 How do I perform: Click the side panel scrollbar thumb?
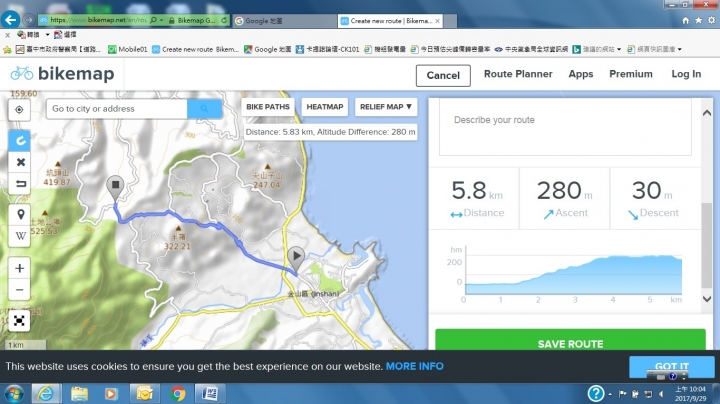pos(707,246)
